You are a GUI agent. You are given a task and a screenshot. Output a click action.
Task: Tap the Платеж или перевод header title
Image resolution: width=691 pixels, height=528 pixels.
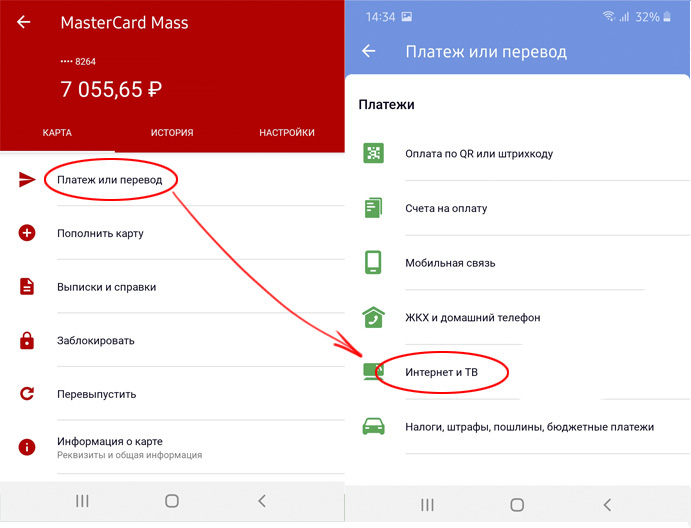pyautogui.click(x=486, y=52)
